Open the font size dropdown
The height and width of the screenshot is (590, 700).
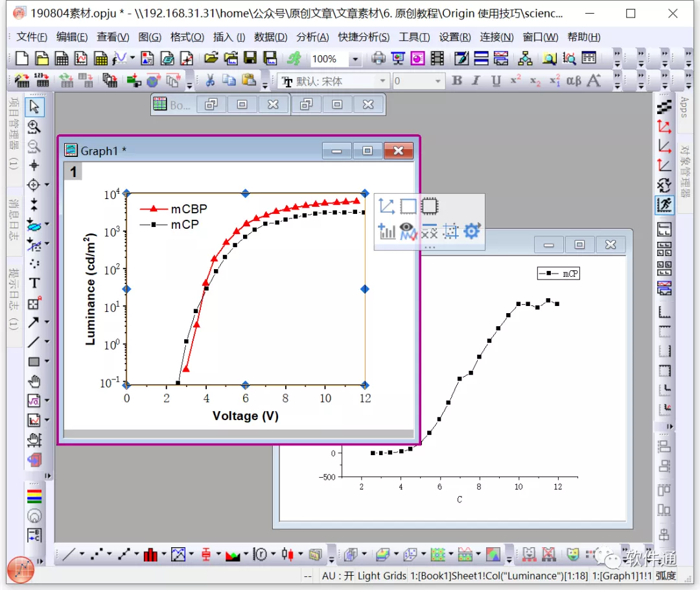pyautogui.click(x=437, y=81)
